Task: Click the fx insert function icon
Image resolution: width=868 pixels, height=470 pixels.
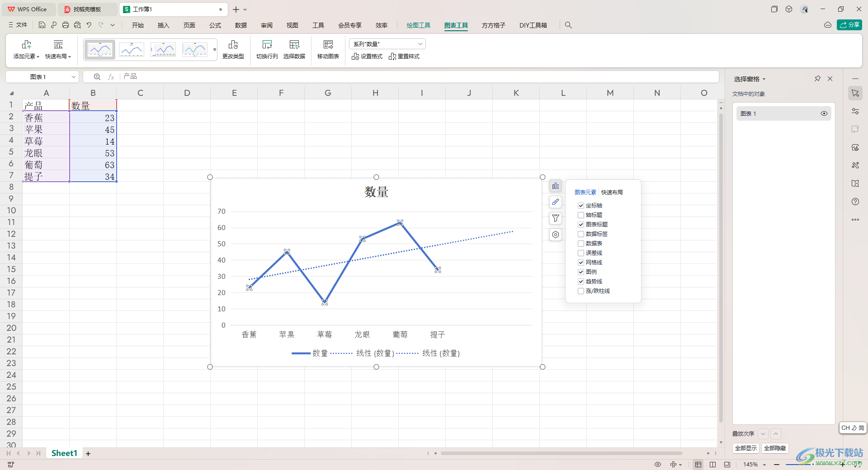Action: click(111, 77)
